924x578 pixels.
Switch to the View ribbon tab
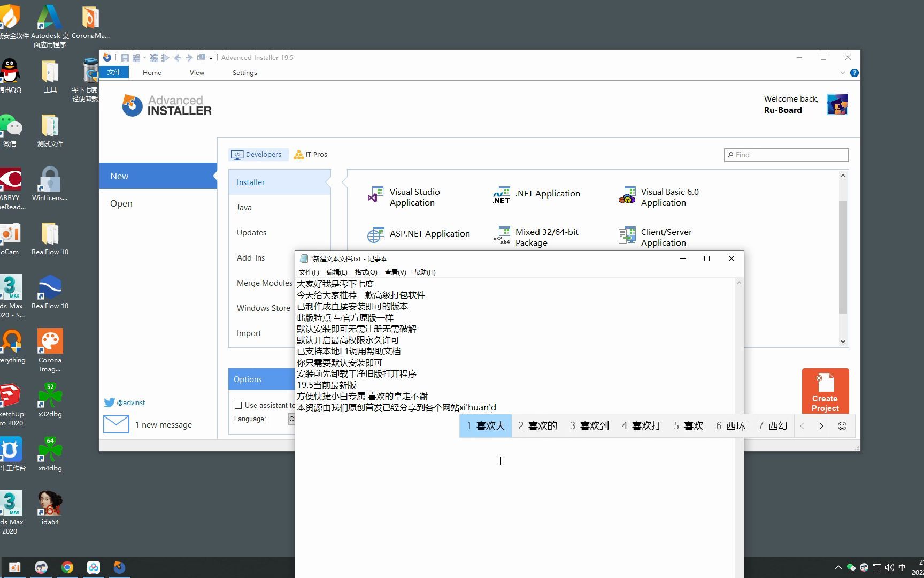(197, 72)
